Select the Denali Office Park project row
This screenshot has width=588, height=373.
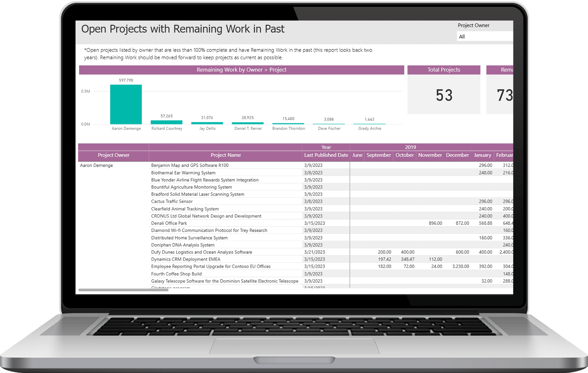[x=169, y=223]
